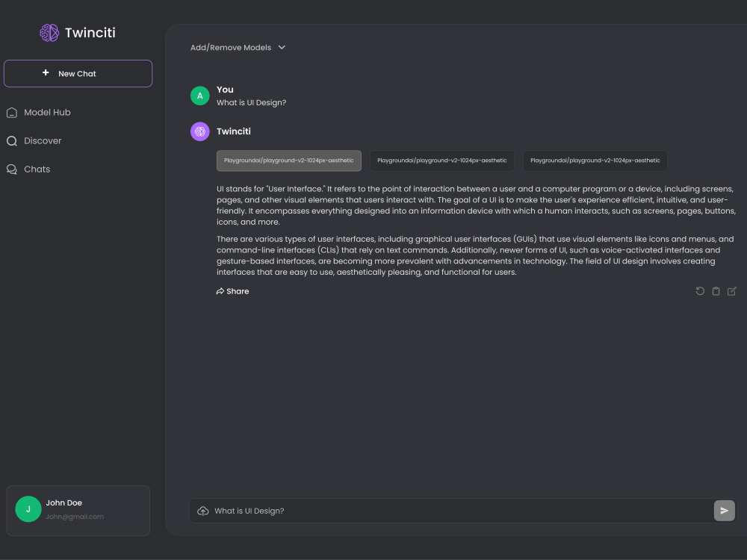747x560 pixels.
Task: Click the purple Twinciti response avatar
Action: click(200, 131)
